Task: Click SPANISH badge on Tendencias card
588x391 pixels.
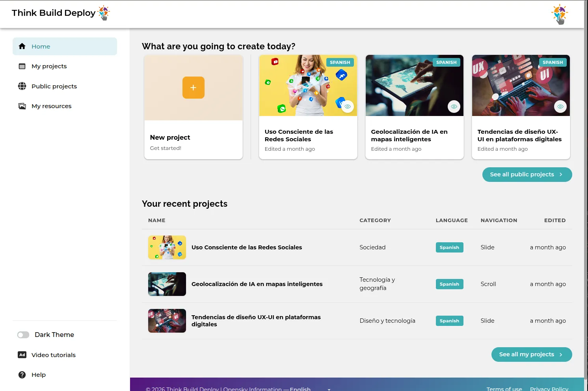Action: pyautogui.click(x=553, y=62)
